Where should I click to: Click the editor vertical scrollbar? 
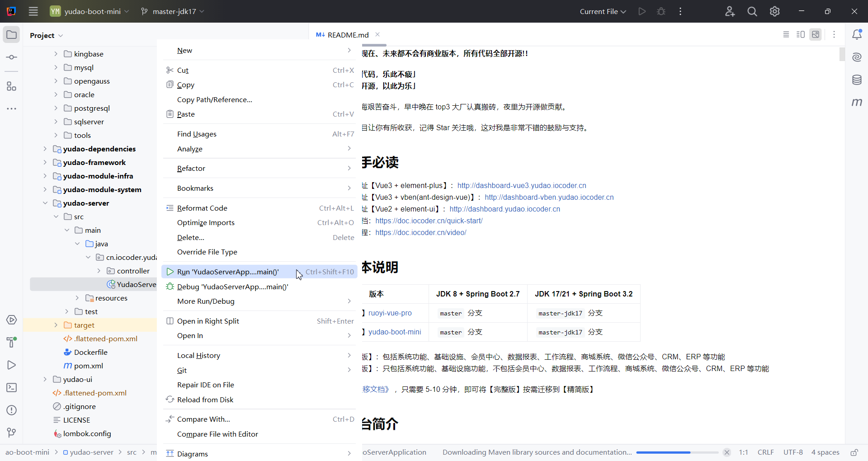(x=842, y=54)
